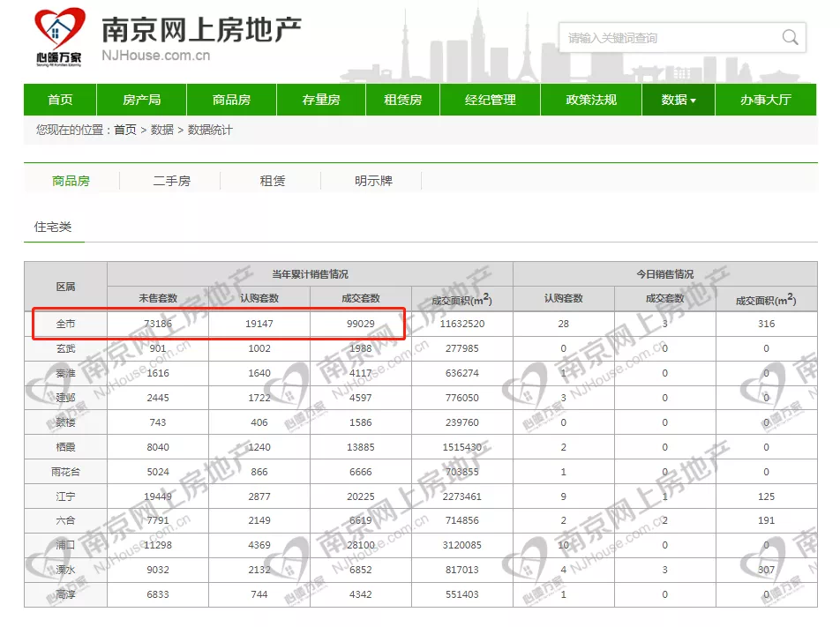
Task: Select the 全市 row label
Action: pyautogui.click(x=65, y=324)
